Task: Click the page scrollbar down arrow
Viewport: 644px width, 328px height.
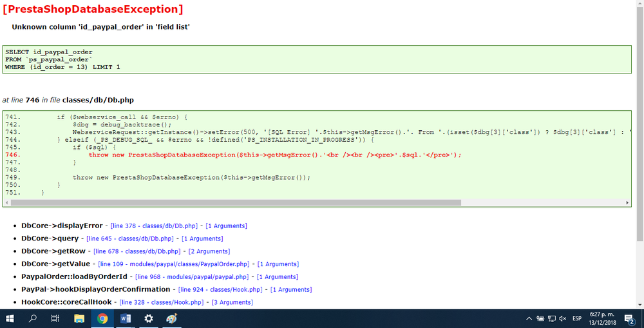Action: click(640, 305)
